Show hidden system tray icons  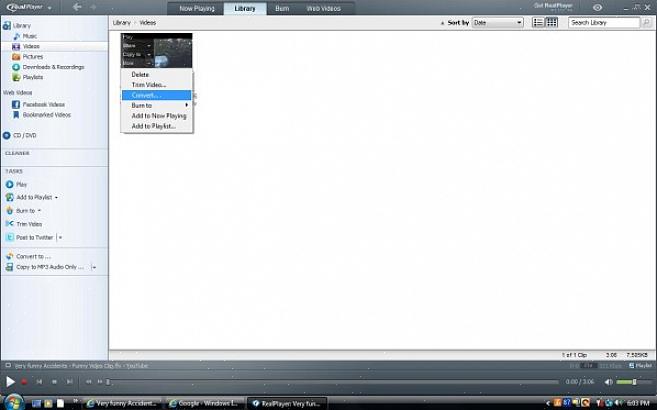click(x=548, y=403)
